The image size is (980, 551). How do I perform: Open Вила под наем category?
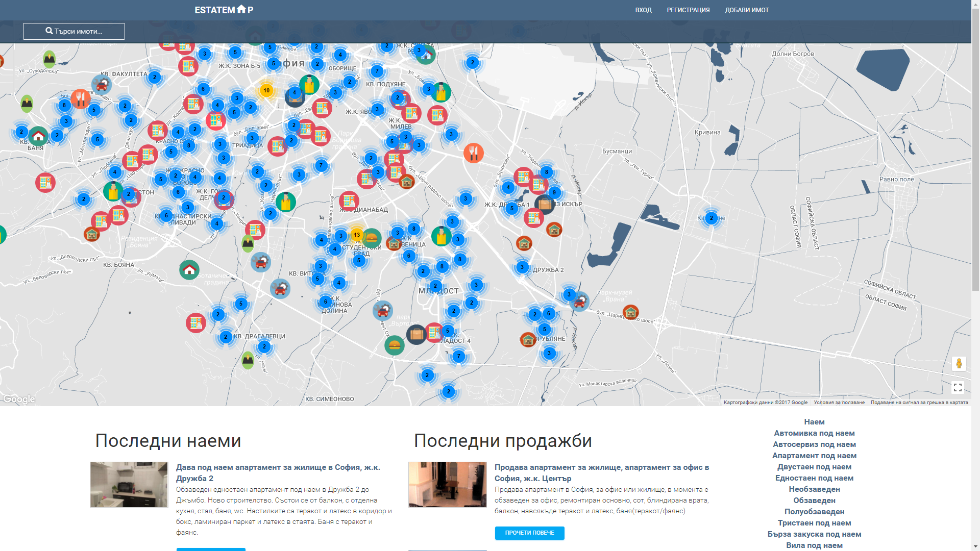click(x=814, y=545)
